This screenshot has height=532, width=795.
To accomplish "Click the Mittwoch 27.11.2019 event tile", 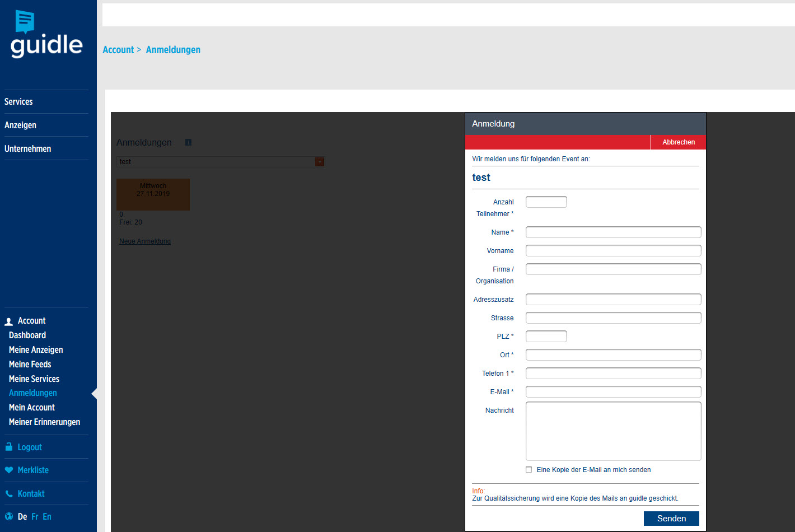I will (153, 194).
